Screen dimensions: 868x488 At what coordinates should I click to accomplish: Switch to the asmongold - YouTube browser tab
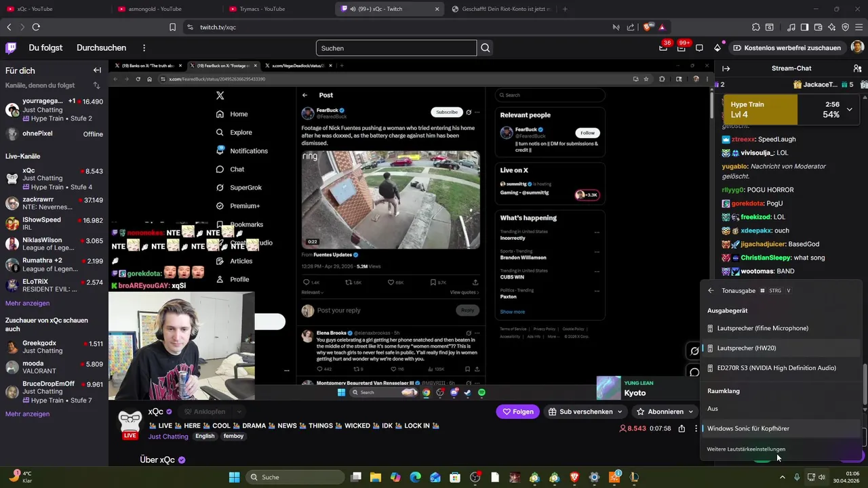point(166,9)
